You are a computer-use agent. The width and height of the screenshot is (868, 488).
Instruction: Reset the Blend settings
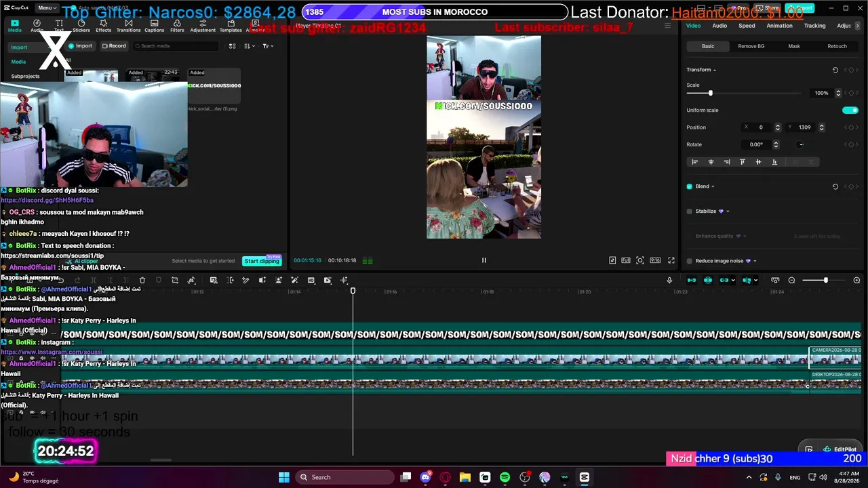point(835,186)
